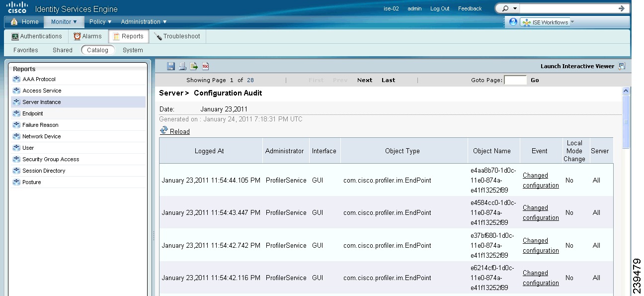Switch to the Troubleshoot tab
Screen dimensions: 644x296
coord(177,36)
